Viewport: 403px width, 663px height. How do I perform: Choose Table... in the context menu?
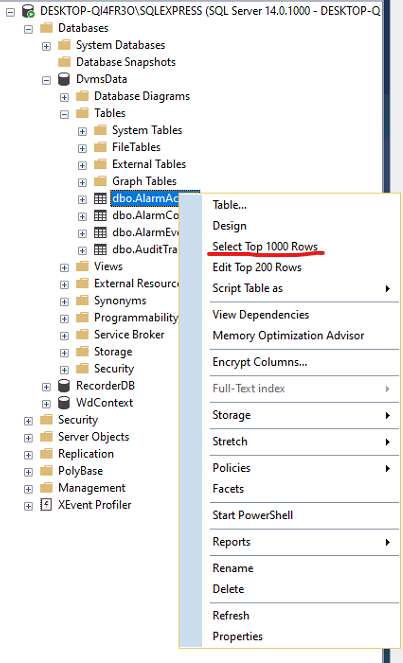229,205
